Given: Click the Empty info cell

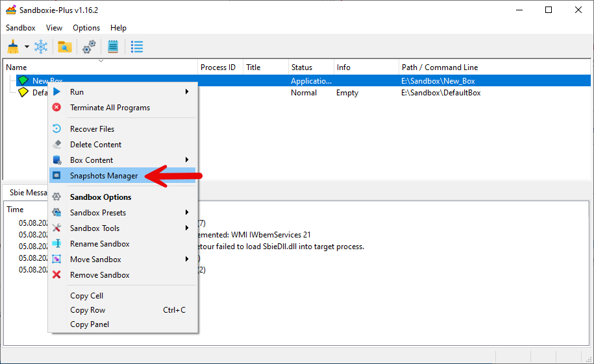Looking at the screenshot, I should (347, 93).
